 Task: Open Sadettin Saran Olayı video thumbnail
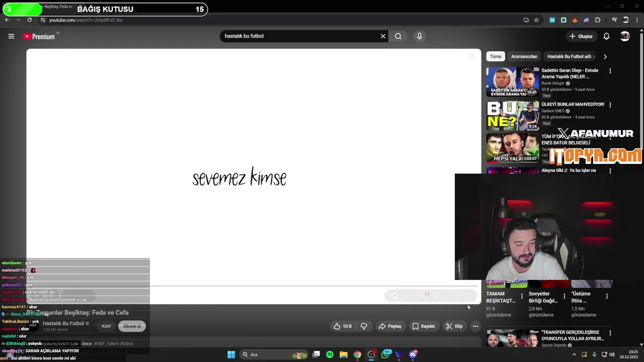(x=512, y=81)
